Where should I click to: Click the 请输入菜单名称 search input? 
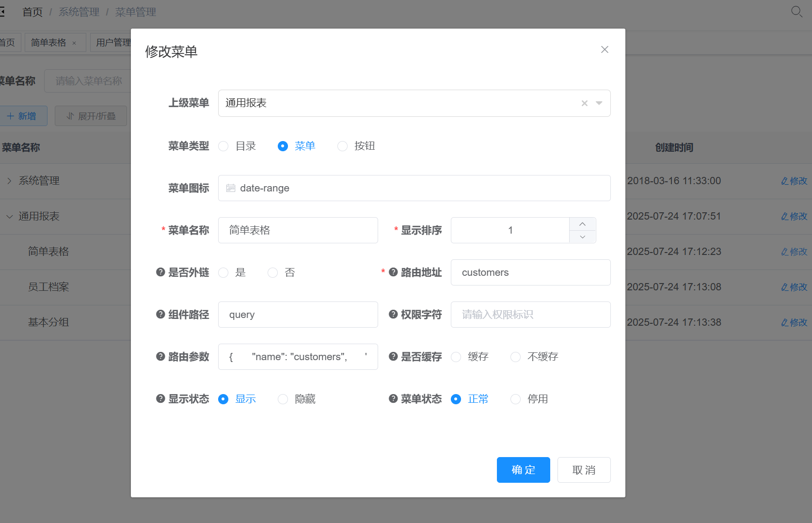pos(88,81)
